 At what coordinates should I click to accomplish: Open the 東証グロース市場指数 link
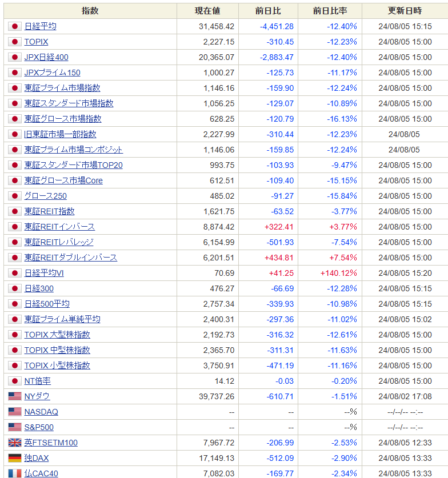click(63, 119)
